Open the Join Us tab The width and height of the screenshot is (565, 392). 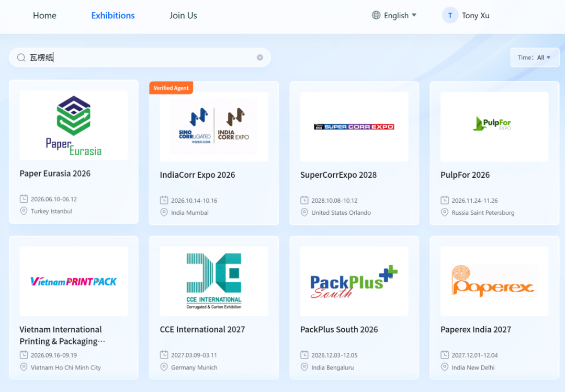(183, 16)
